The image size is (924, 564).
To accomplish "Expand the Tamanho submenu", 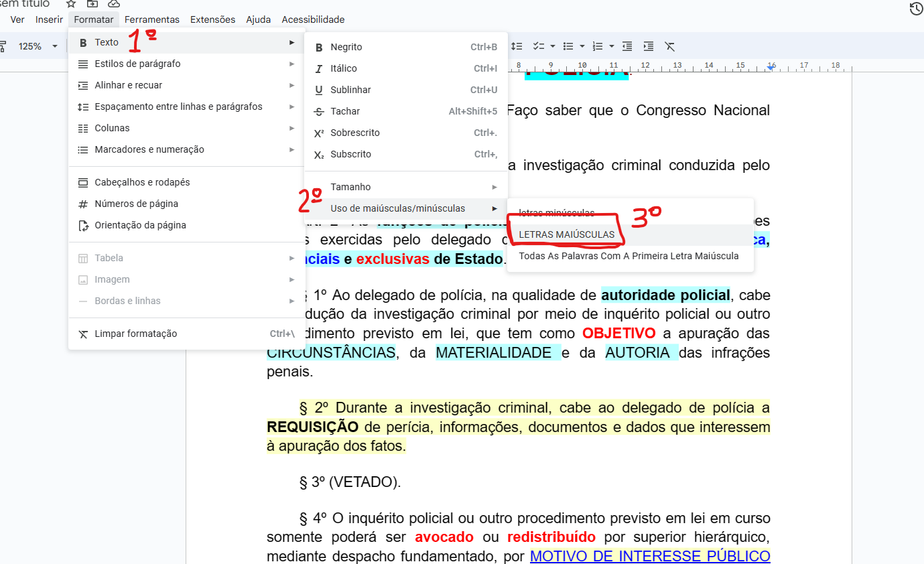I will [406, 187].
